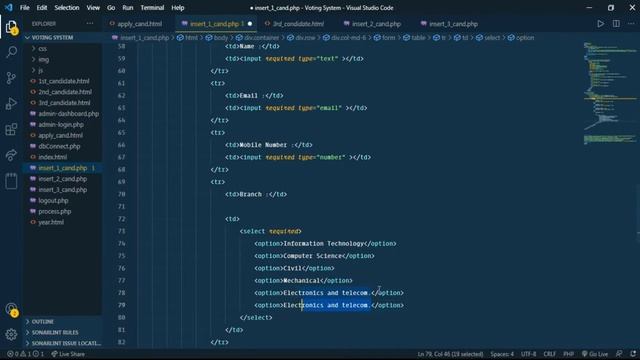The width and height of the screenshot is (640, 360).
Task: Open the feedback icon in status bar
Action: 619,354
